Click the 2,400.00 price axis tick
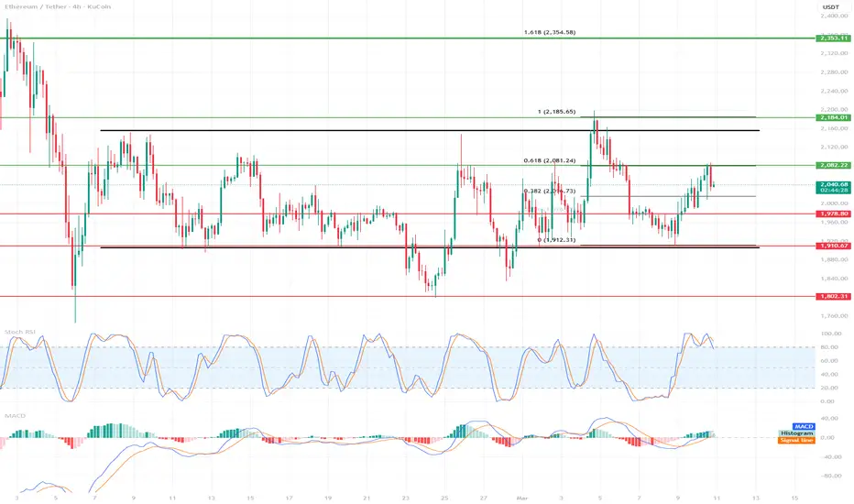 pos(834,16)
